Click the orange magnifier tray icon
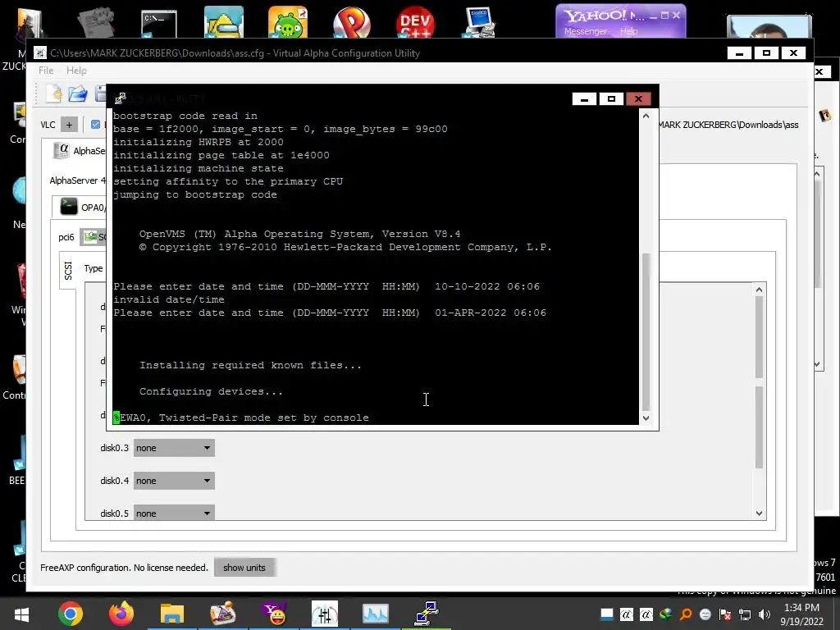This screenshot has width=840, height=630. [686, 614]
